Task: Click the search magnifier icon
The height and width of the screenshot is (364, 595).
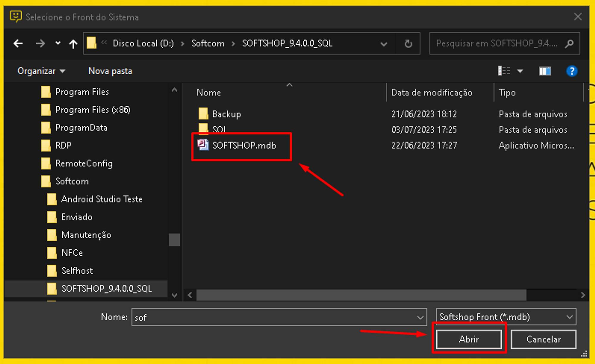Action: coord(569,44)
